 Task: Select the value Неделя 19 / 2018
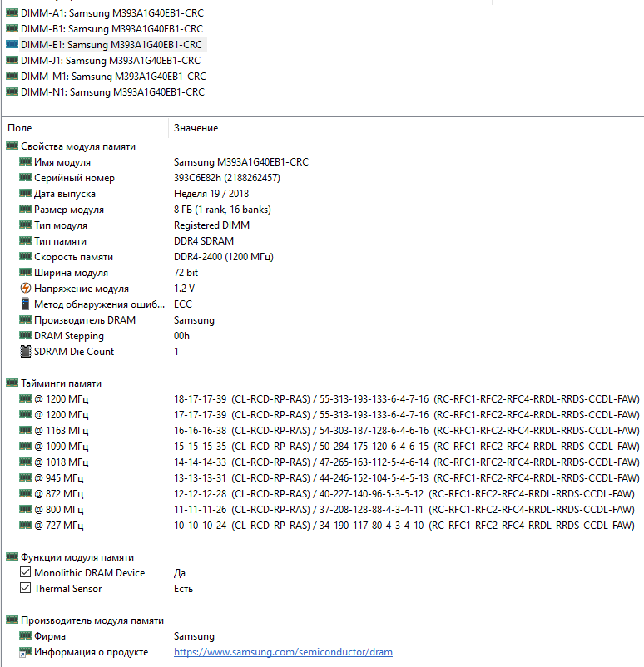[211, 194]
